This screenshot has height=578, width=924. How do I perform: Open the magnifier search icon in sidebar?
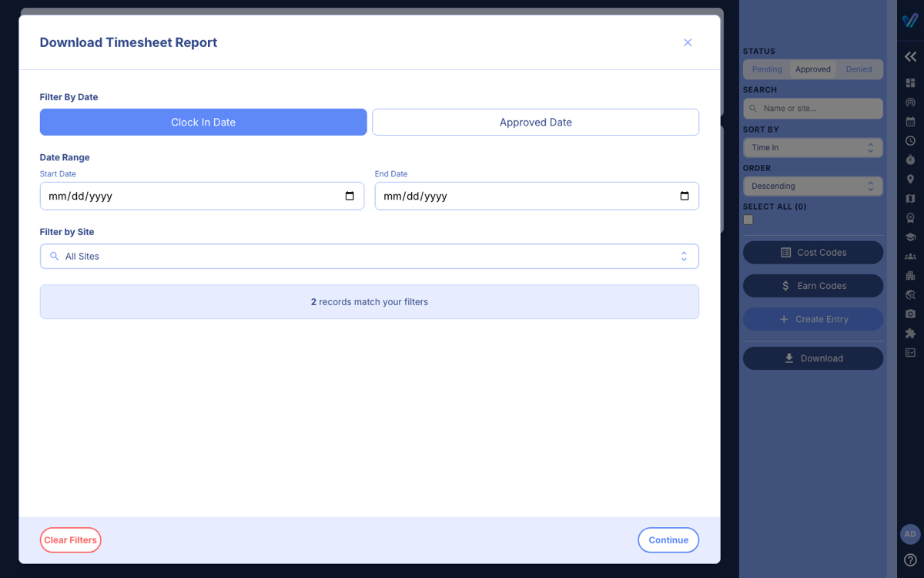coord(910,294)
